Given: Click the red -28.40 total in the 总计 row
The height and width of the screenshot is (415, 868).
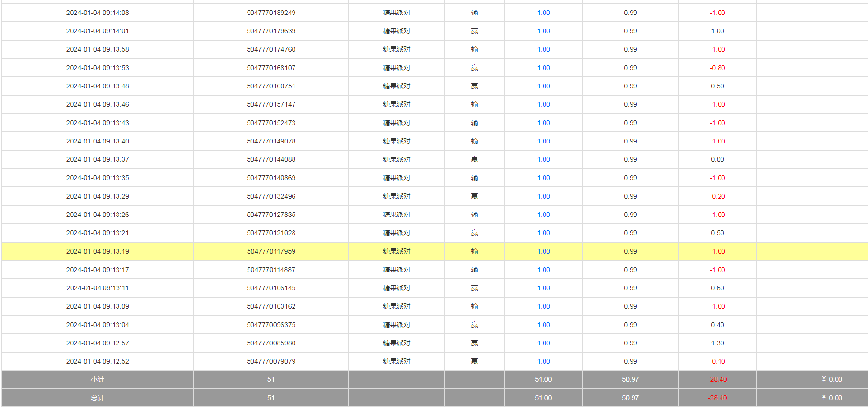Looking at the screenshot, I should 717,398.
